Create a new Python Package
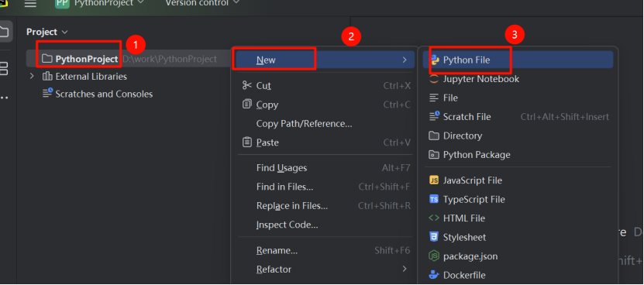Screen dimensions: 644x285 click(518, 155)
